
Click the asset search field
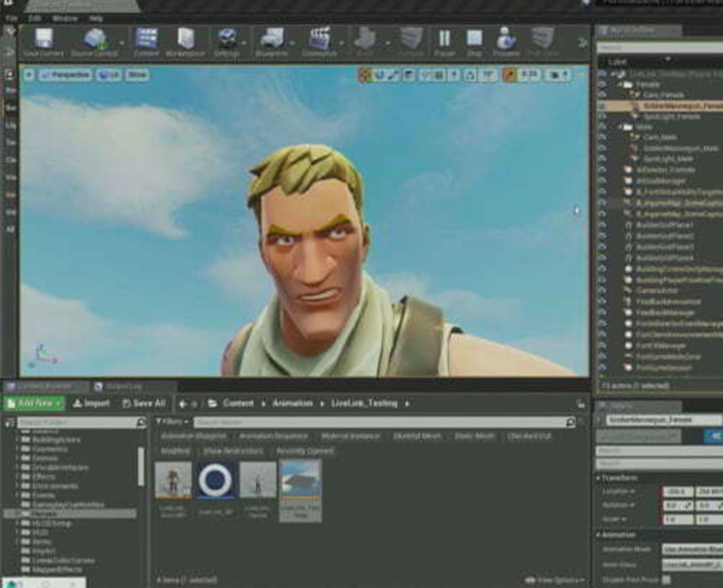[384, 423]
